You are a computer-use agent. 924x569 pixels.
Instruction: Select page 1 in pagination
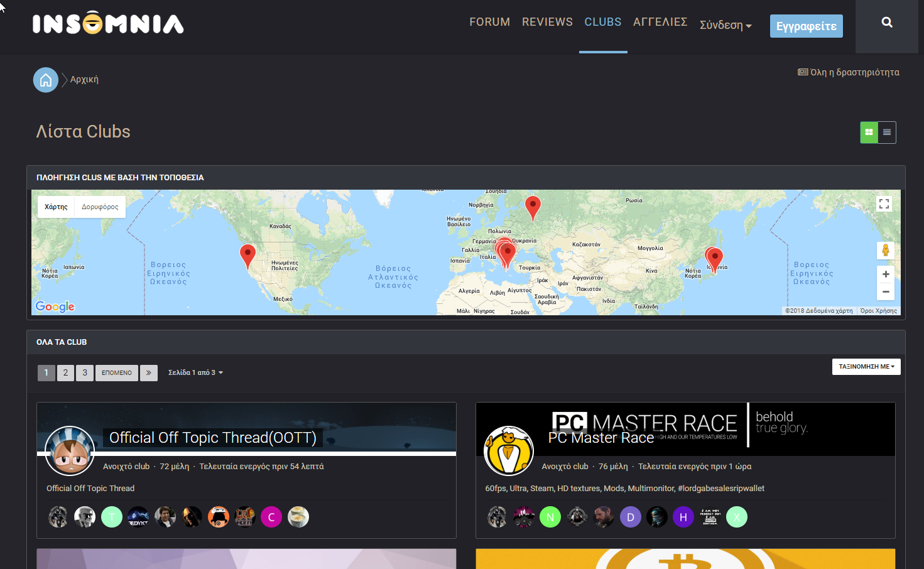[46, 372]
